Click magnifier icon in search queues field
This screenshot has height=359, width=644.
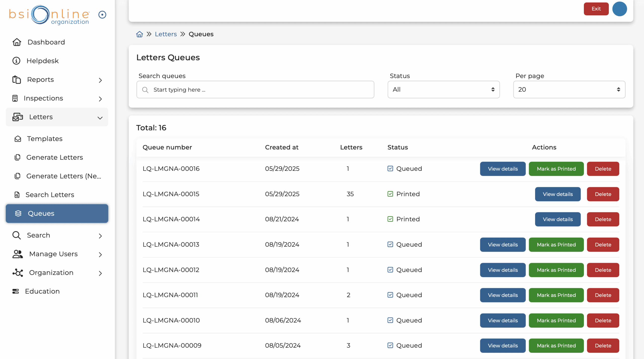[x=145, y=90]
